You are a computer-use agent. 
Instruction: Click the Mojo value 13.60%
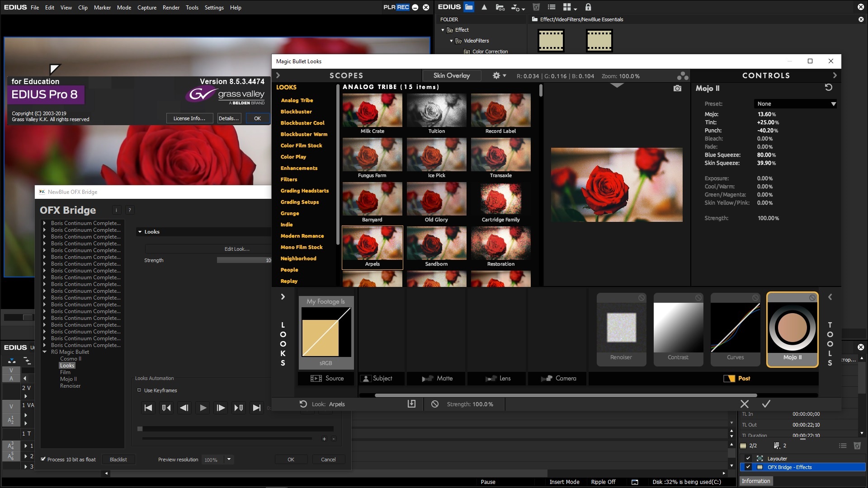point(766,114)
